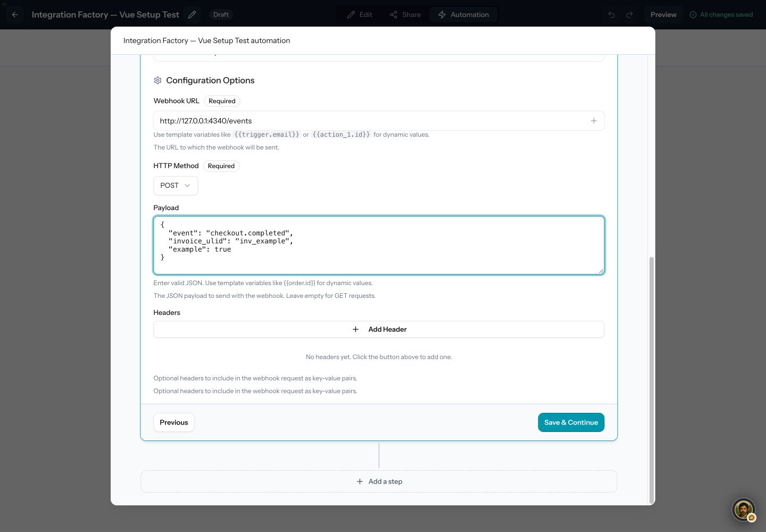Screen dimensions: 766x532
Task: Click the undo arrow icon
Action: 612,15
